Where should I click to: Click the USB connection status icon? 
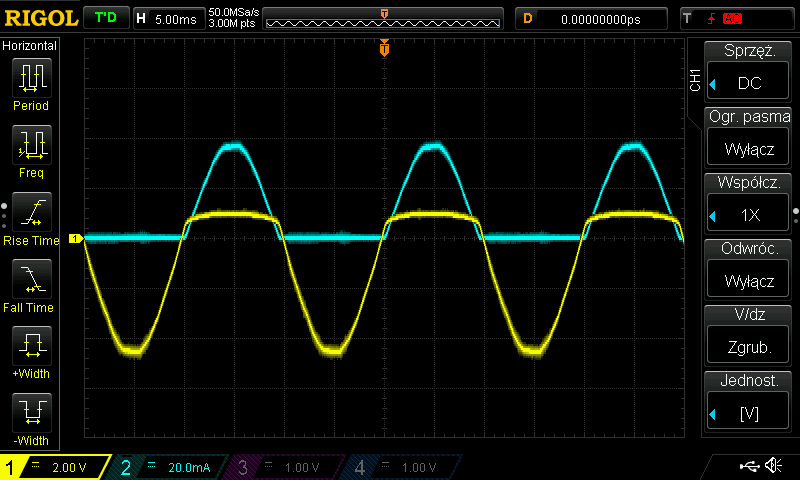749,466
